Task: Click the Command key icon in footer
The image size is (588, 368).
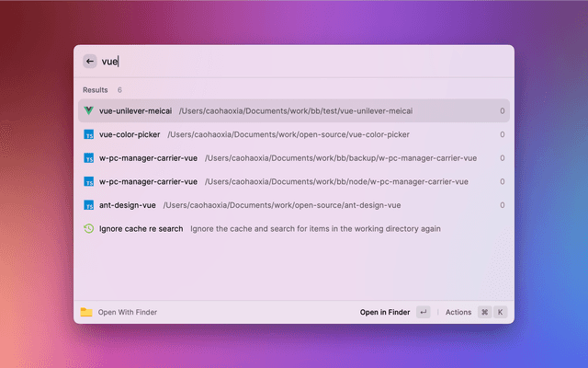Action: (x=484, y=312)
